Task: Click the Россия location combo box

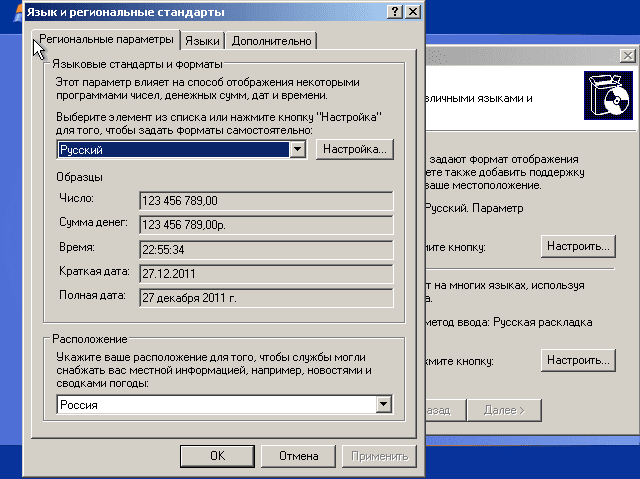Action: point(224,404)
